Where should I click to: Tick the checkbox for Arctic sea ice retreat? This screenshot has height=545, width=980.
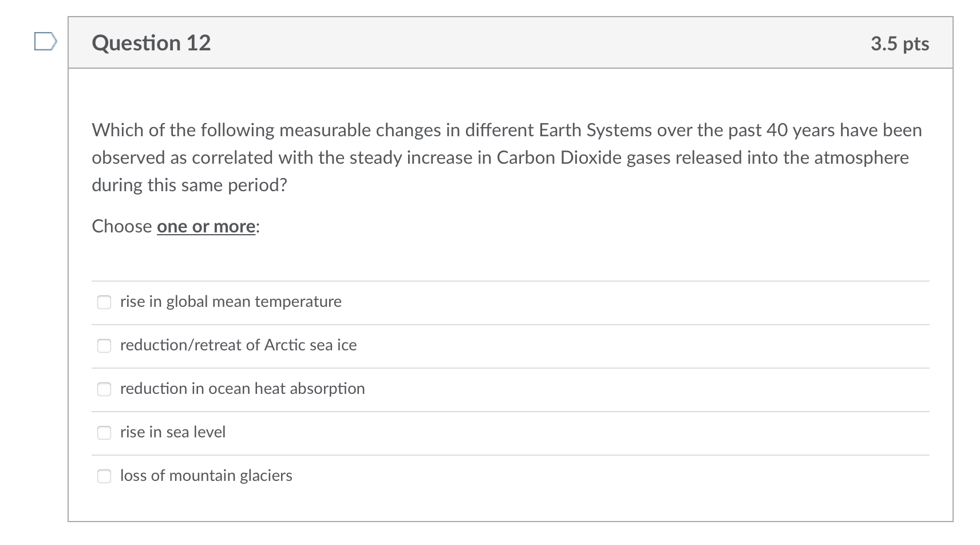[104, 346]
